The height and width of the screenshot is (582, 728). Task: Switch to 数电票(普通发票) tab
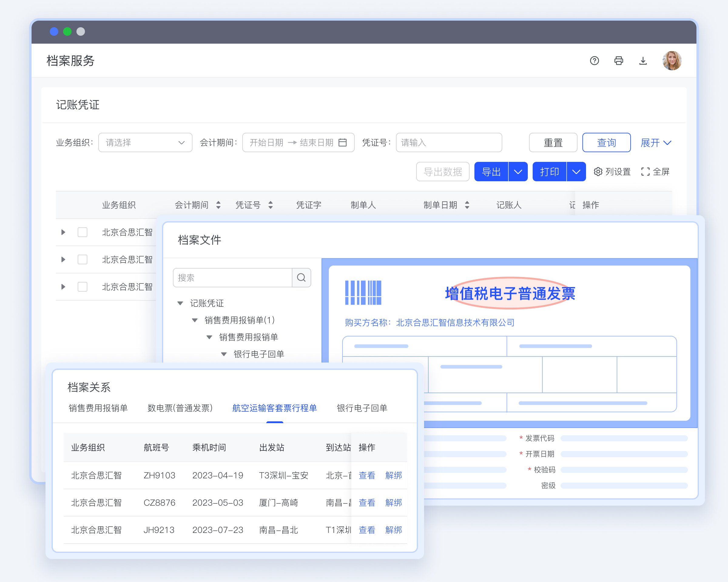pyautogui.click(x=180, y=408)
